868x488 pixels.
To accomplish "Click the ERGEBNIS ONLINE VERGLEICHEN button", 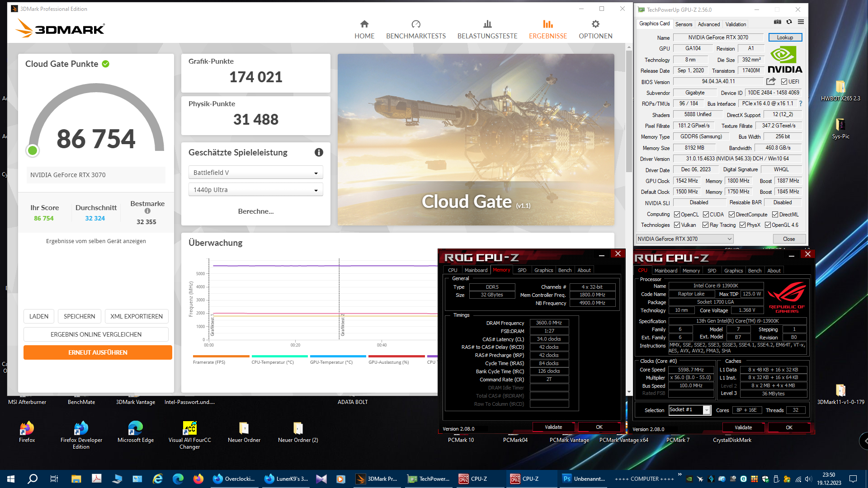I will [96, 334].
